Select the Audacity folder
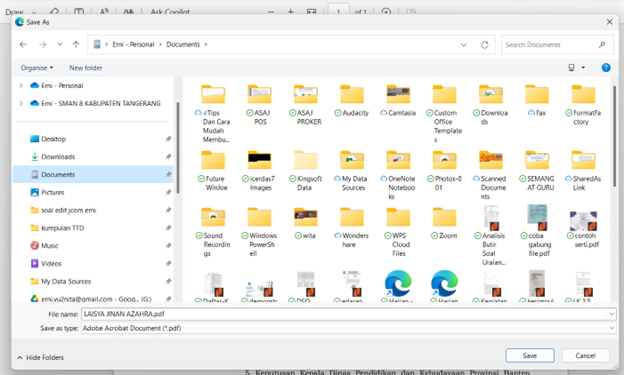Screen dimensions: 624x375 coord(352,100)
